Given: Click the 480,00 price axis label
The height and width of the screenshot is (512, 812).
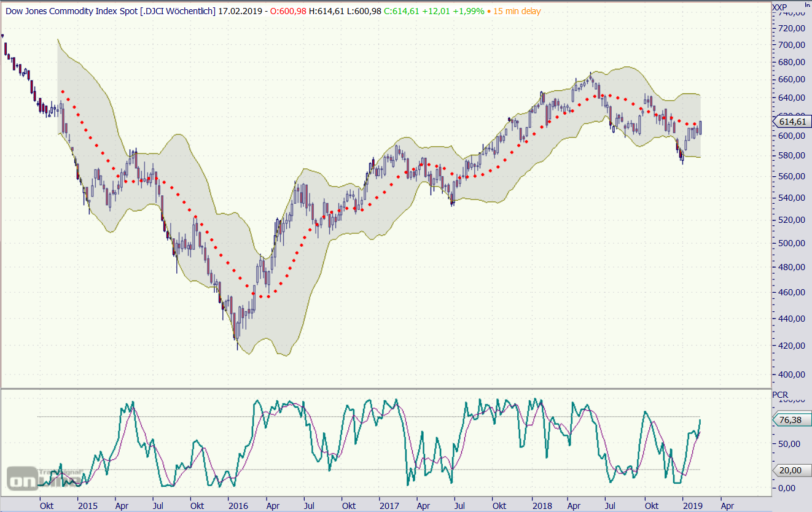Looking at the screenshot, I should [x=791, y=267].
